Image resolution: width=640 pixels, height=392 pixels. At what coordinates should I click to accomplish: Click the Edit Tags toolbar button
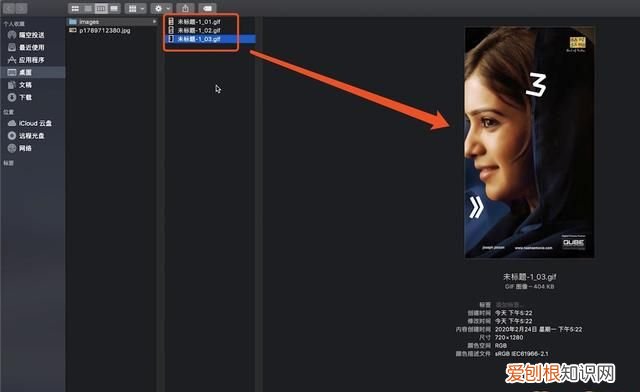tap(207, 8)
